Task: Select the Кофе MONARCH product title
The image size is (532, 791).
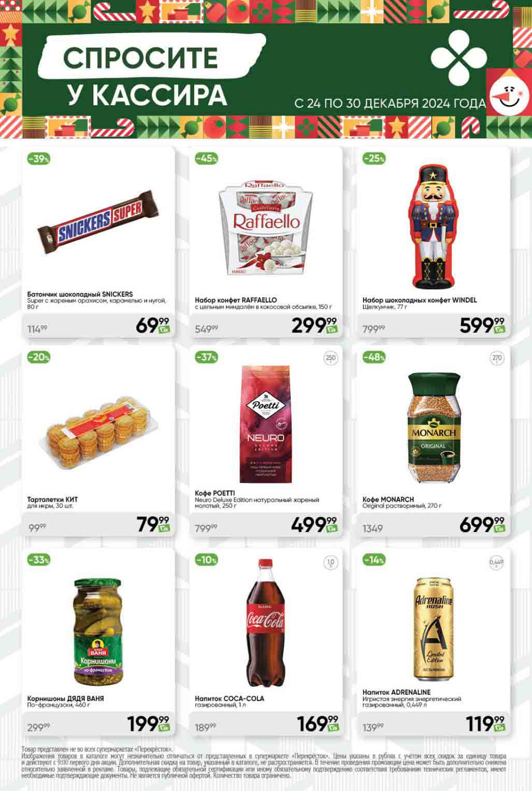Action: [x=388, y=499]
